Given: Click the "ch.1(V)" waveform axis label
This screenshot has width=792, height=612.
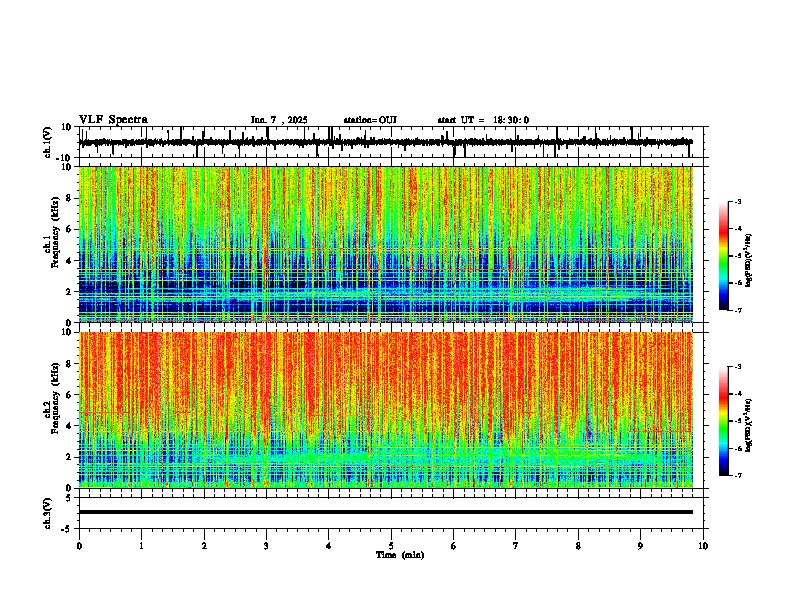Looking at the screenshot, I should coord(48,142).
